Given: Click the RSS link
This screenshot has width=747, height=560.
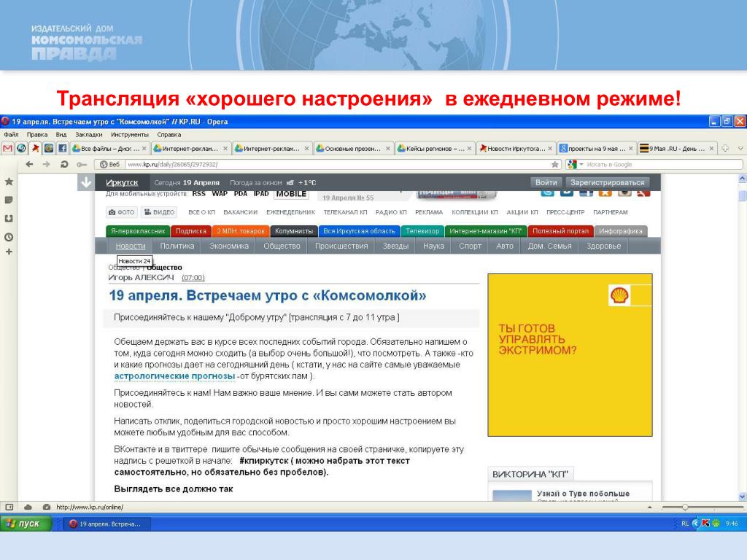Looking at the screenshot, I should [198, 194].
